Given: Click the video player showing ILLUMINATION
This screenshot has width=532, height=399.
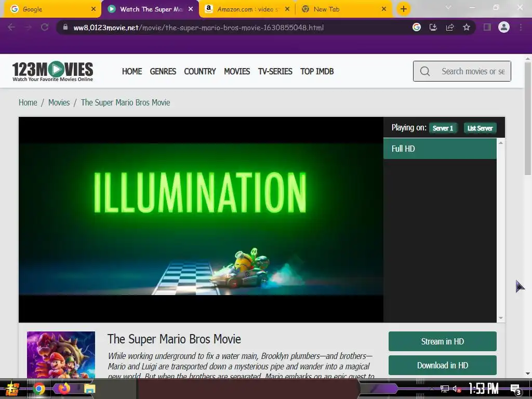Looking at the screenshot, I should [201, 220].
